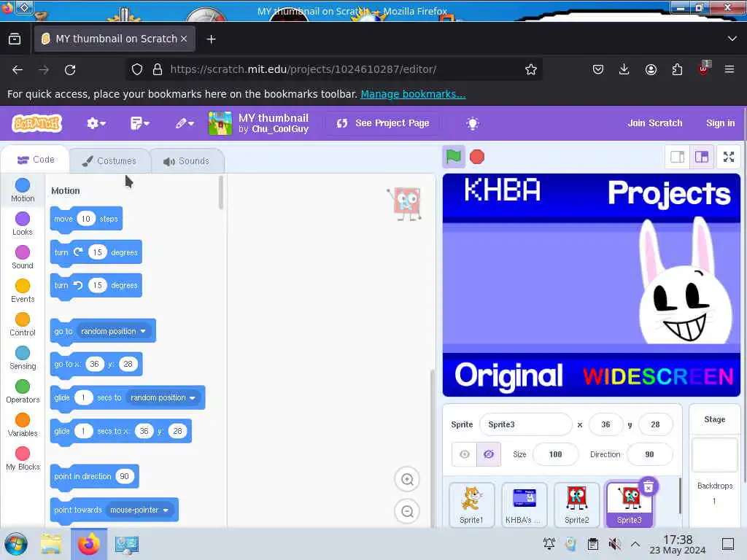Click the Manage bookmarks link
747x560 pixels.
coord(413,94)
